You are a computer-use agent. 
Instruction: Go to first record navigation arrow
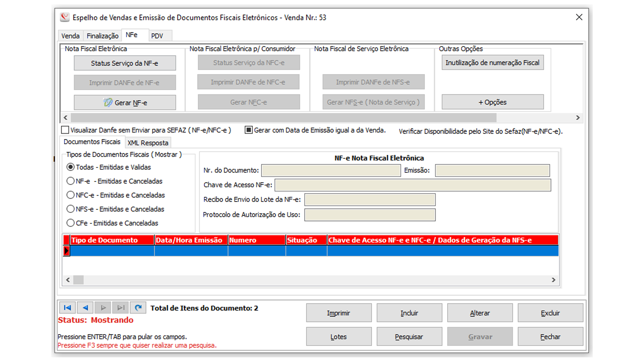67,308
